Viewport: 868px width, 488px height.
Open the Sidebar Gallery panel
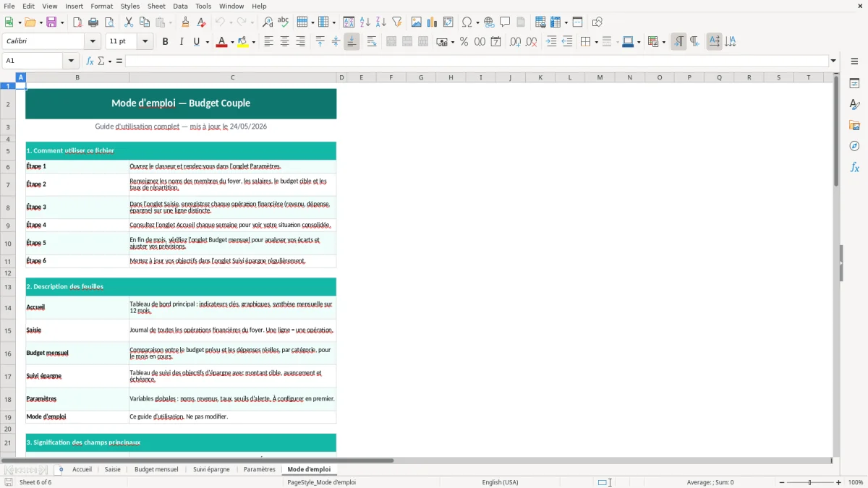(854, 126)
